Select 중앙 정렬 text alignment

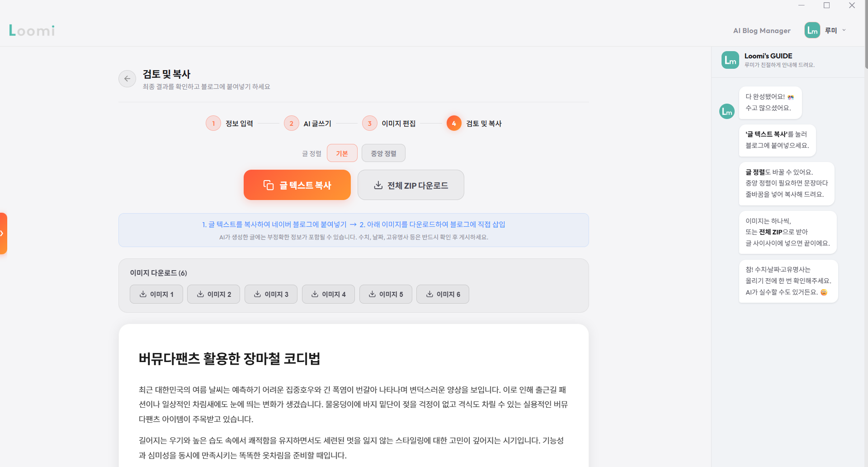point(384,153)
